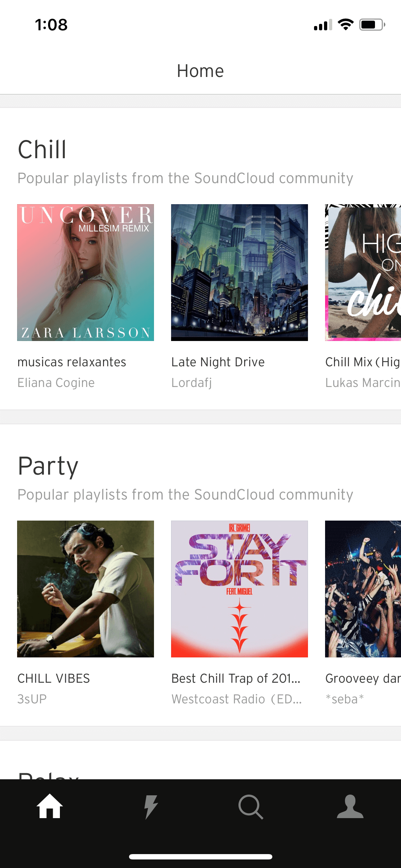The width and height of the screenshot is (401, 868).
Task: Open the Stay For It album artwork
Action: point(240,589)
